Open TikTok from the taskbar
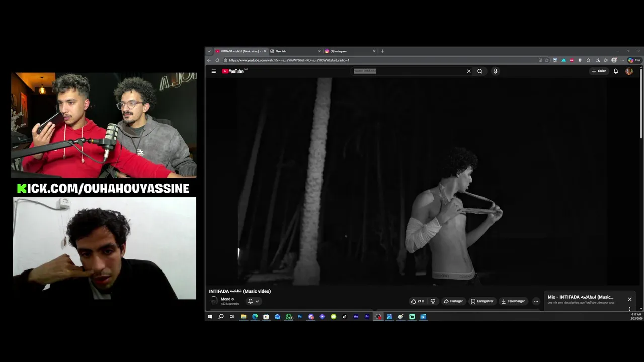Viewport: 644px width, 362px height. click(345, 317)
